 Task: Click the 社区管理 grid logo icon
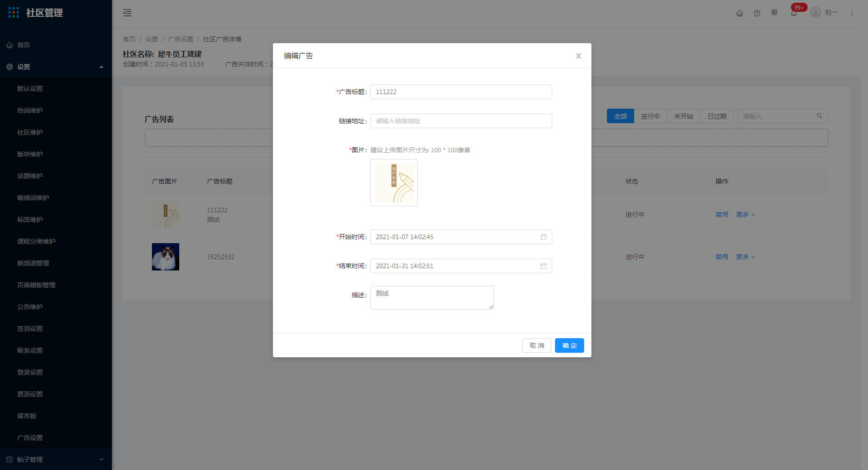coord(14,13)
